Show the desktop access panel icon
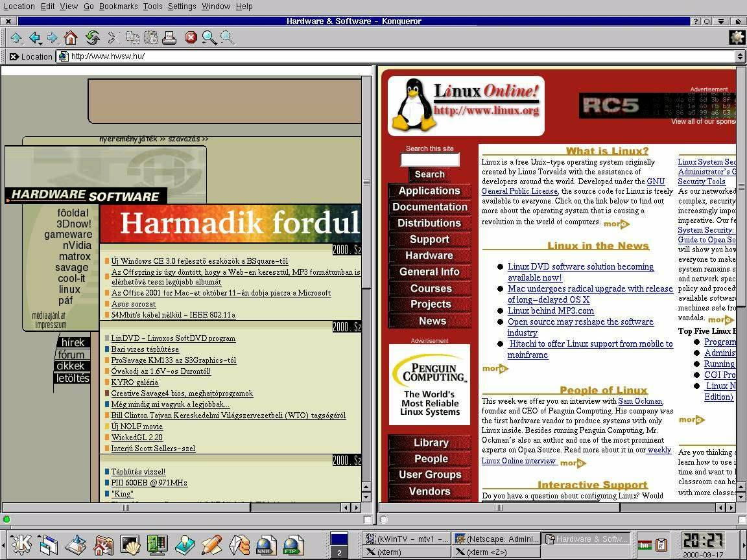The image size is (747, 560). tap(76, 544)
